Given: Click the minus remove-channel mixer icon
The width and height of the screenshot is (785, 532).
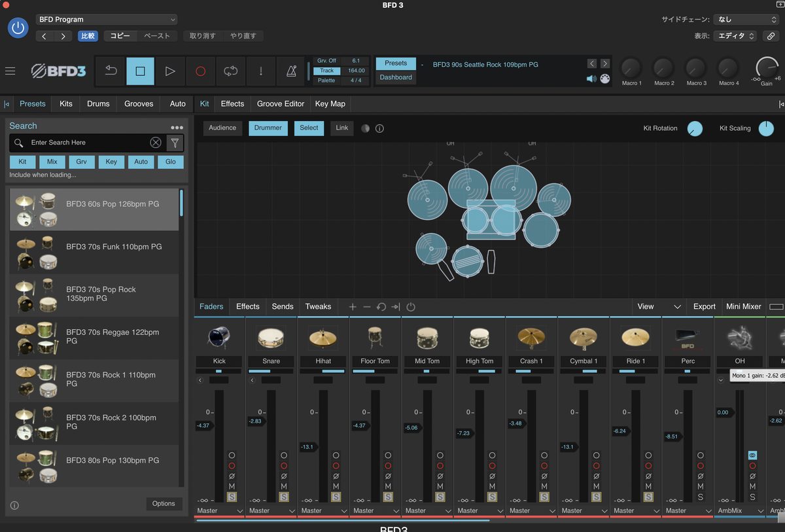Looking at the screenshot, I should point(366,307).
